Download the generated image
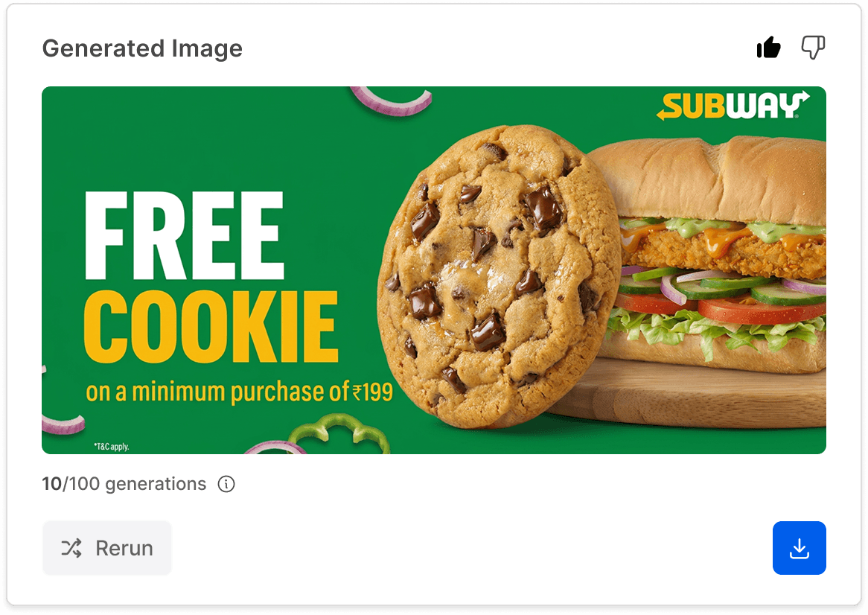The image size is (868, 615). pyautogui.click(x=799, y=547)
